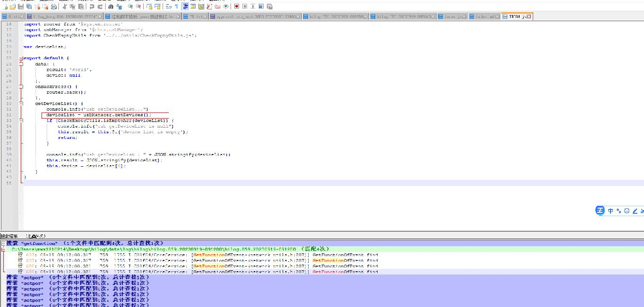Click the Monitoring eye toolbar icon
Screen dimensions: 644x307
click(x=226, y=7)
